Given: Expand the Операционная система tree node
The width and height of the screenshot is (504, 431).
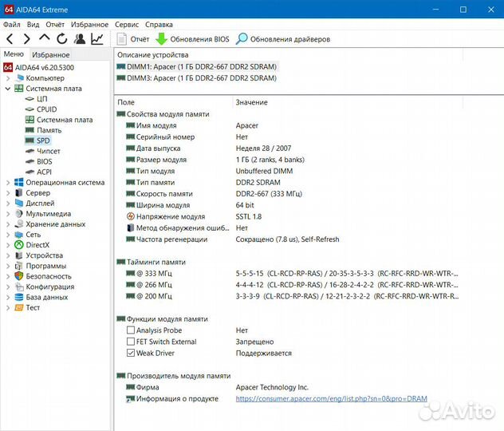Looking at the screenshot, I should point(8,182).
